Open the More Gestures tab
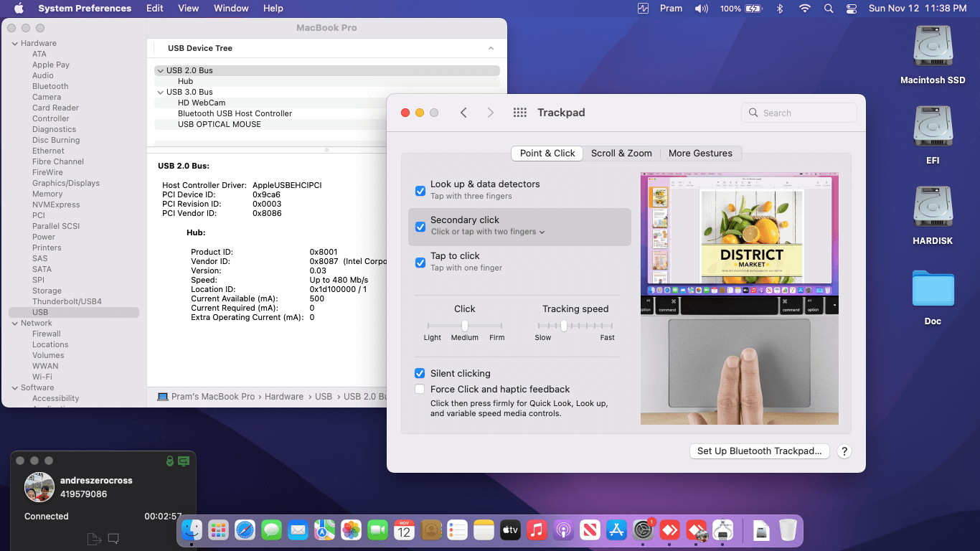 click(700, 153)
